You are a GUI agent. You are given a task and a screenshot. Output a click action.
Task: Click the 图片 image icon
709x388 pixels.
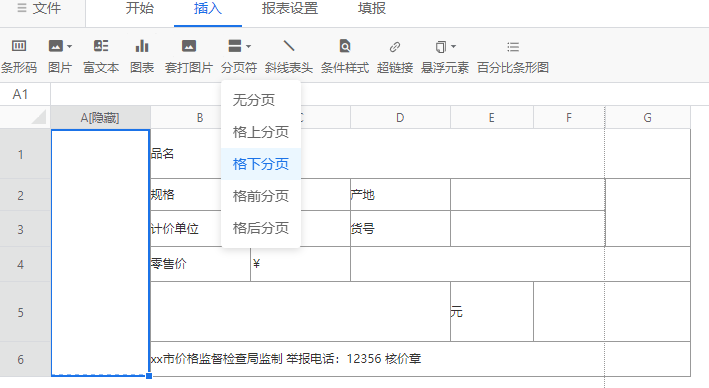click(x=56, y=46)
